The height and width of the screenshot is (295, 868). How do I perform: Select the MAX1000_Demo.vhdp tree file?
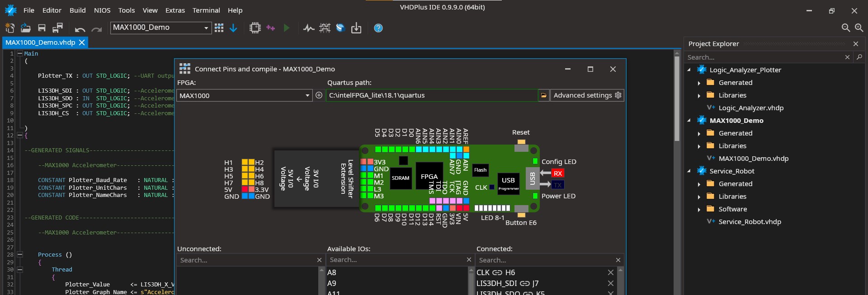point(753,159)
